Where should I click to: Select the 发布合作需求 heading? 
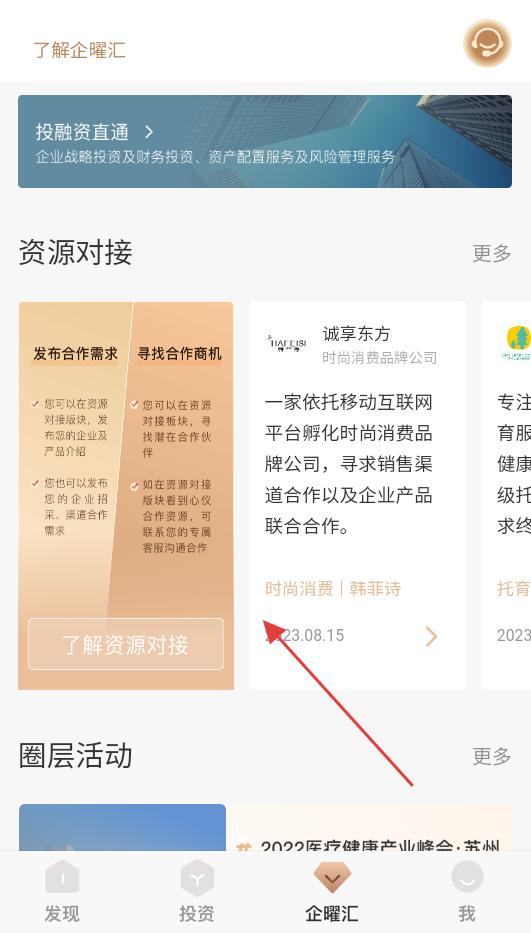point(75,353)
